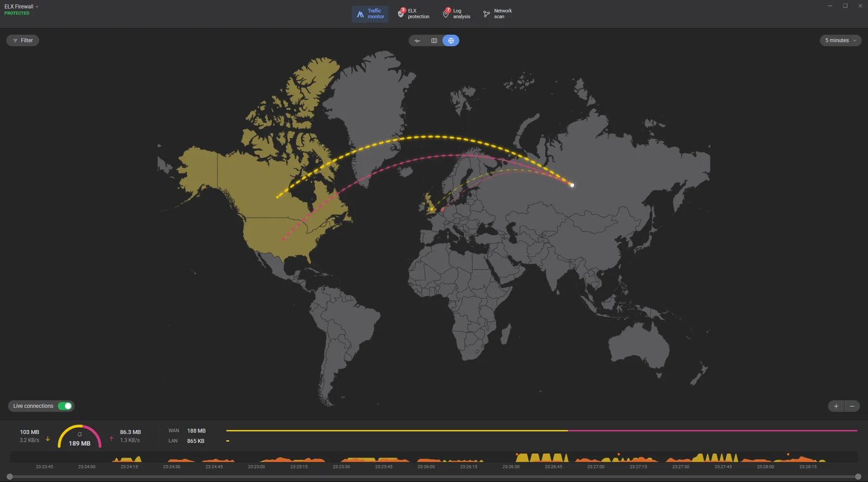The width and height of the screenshot is (868, 482).
Task: Zoom out the map with the minus button
Action: tap(852, 406)
